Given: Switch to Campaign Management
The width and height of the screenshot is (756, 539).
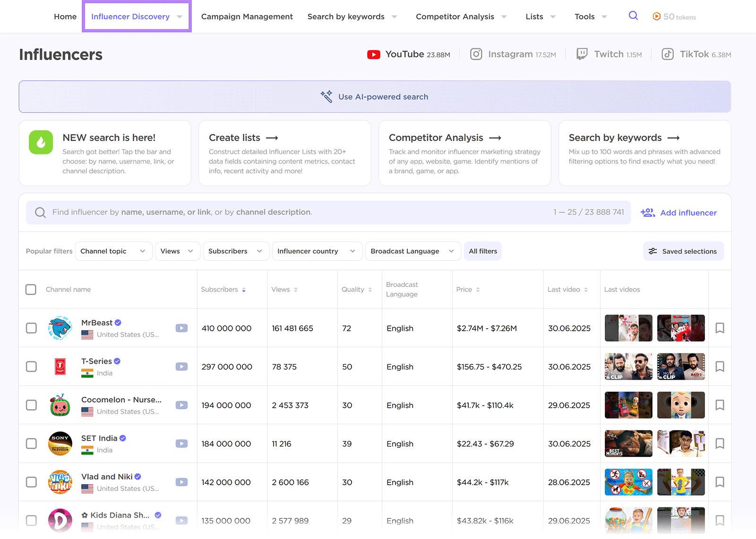Looking at the screenshot, I should pos(246,16).
